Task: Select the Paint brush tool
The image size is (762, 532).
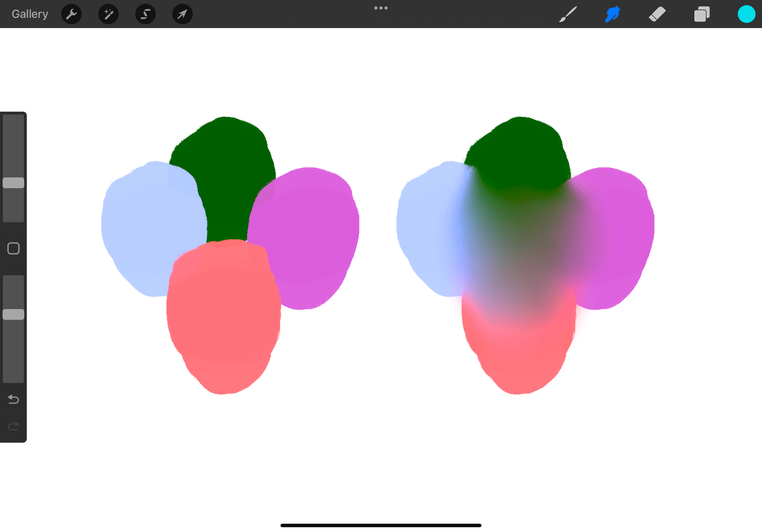Action: [568, 14]
